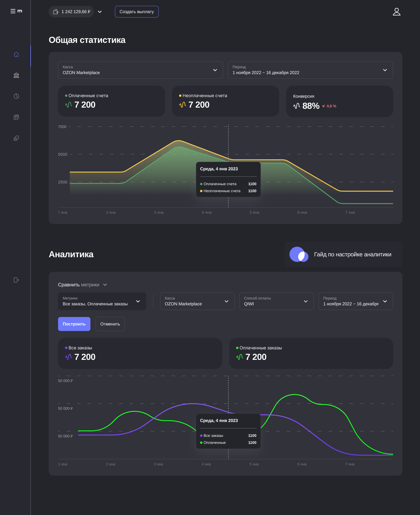Screen dimensions: 420x515
Task: Open the Метрики dropdown
Action: tap(102, 301)
